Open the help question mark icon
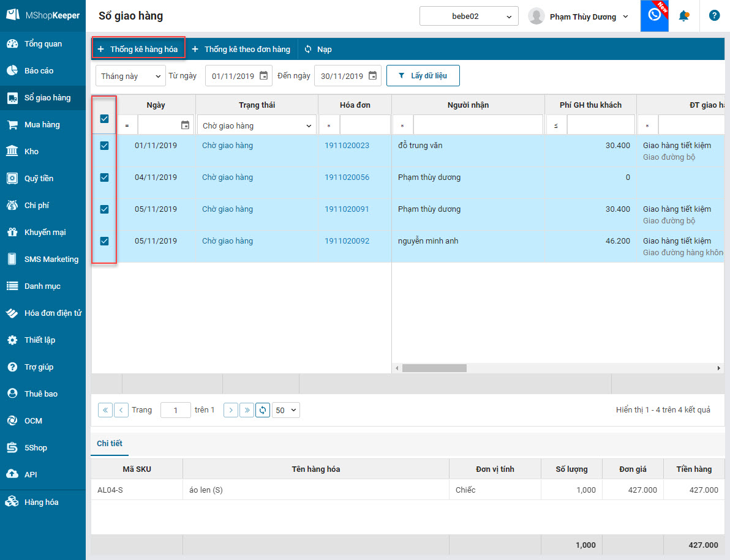 [714, 16]
